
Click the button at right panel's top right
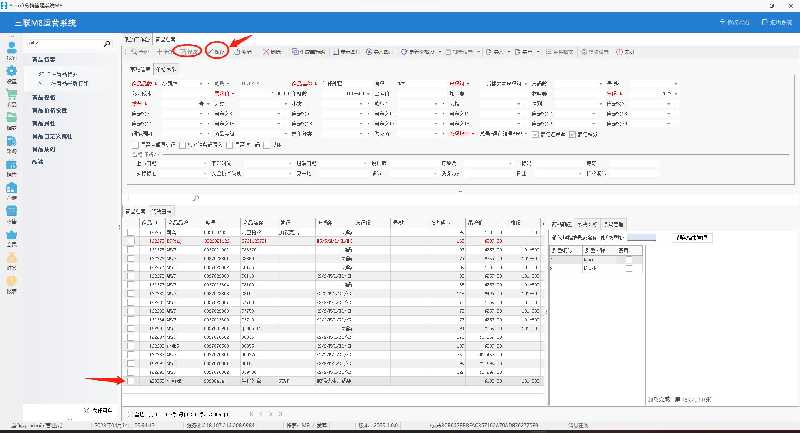pos(693,237)
